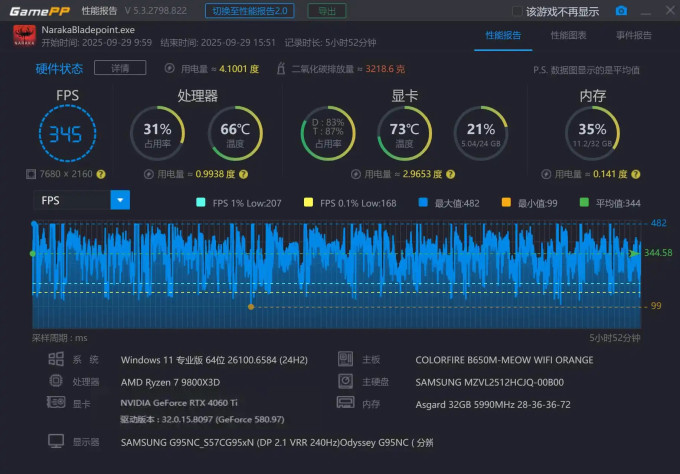The image size is (680, 474).
Task: Click the 切换至性能报告2.0 button
Action: [250, 11]
